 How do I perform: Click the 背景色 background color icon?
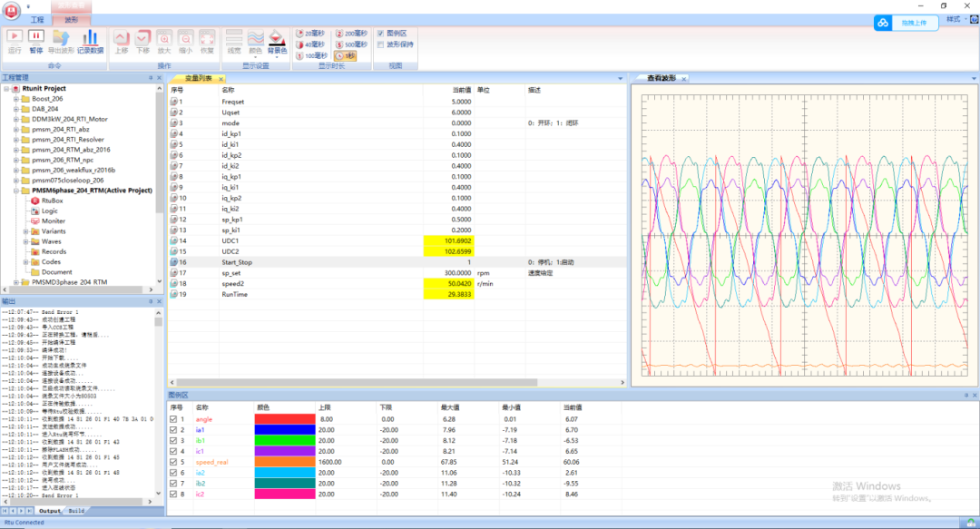[279, 38]
